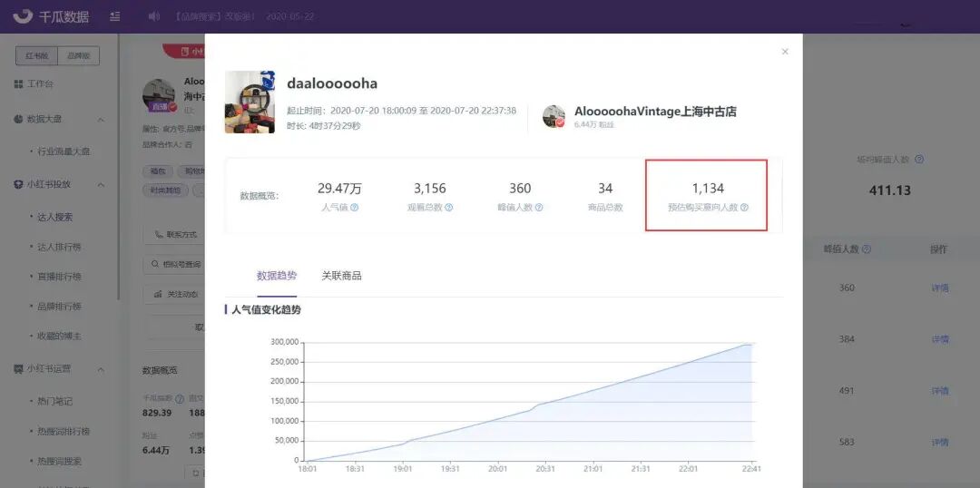Click the help icon next to 千瓜指数

pyautogui.click(x=180, y=398)
